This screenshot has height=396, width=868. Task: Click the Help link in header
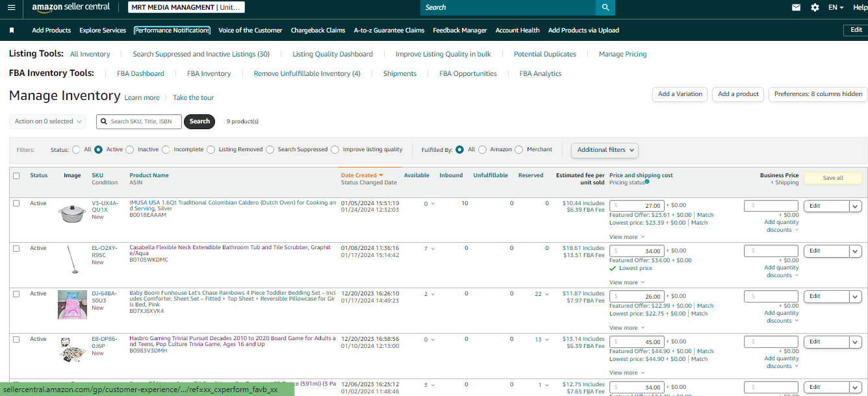860,7
